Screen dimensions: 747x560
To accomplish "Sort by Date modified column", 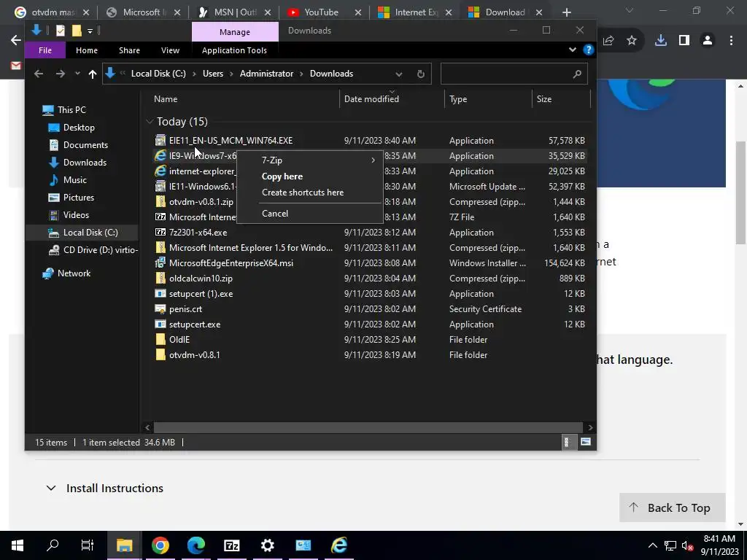I will click(371, 99).
